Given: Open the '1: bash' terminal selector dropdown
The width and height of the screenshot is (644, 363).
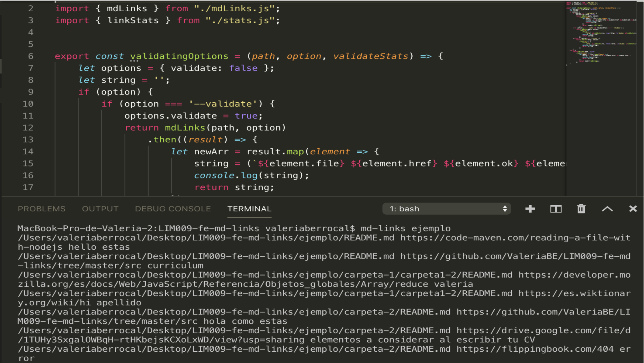Looking at the screenshot, I should click(446, 209).
